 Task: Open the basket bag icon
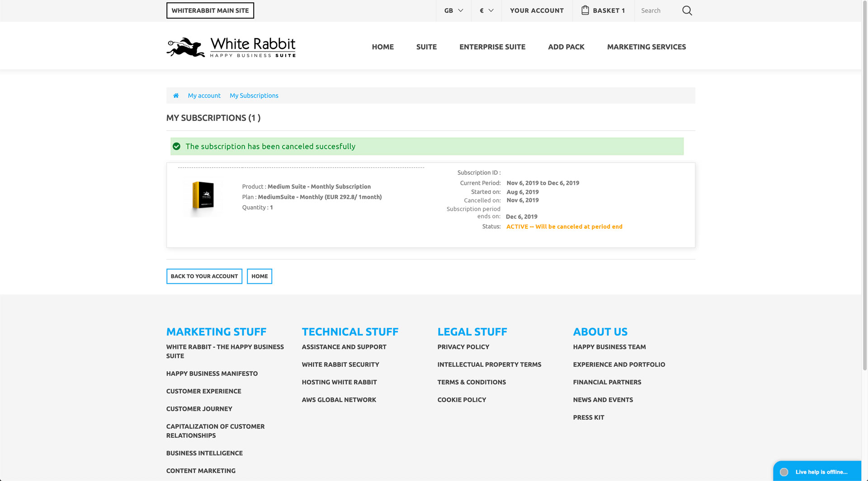click(x=585, y=10)
